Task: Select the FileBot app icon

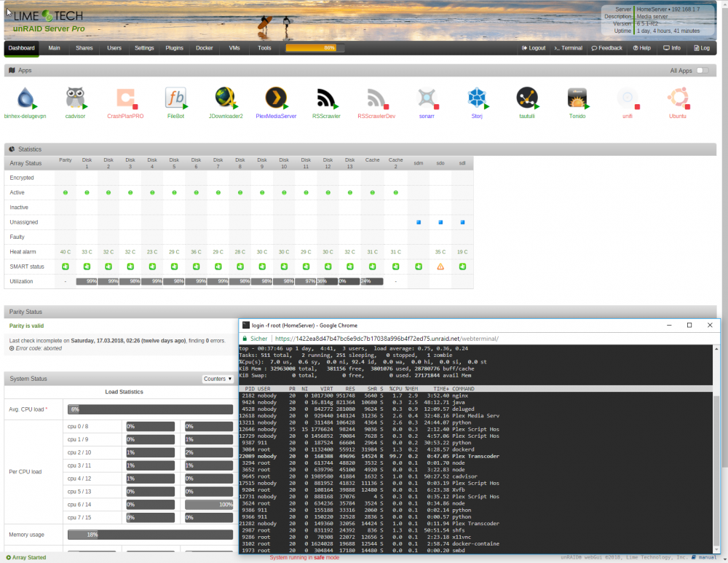Action: click(175, 98)
